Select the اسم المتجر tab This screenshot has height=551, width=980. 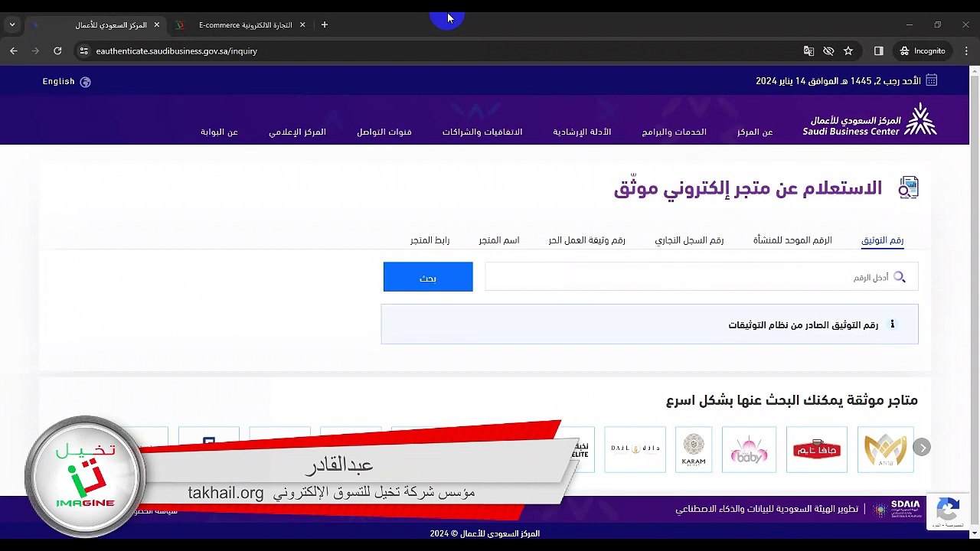coord(499,240)
